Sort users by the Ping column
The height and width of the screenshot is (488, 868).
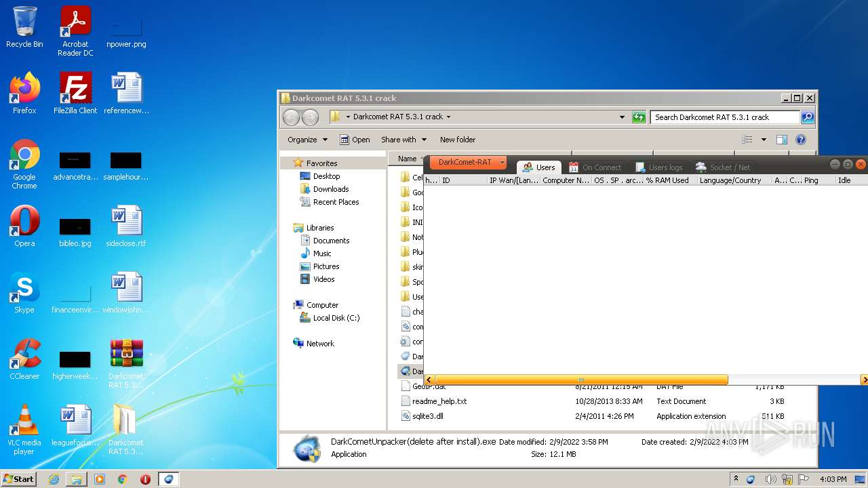818,180
